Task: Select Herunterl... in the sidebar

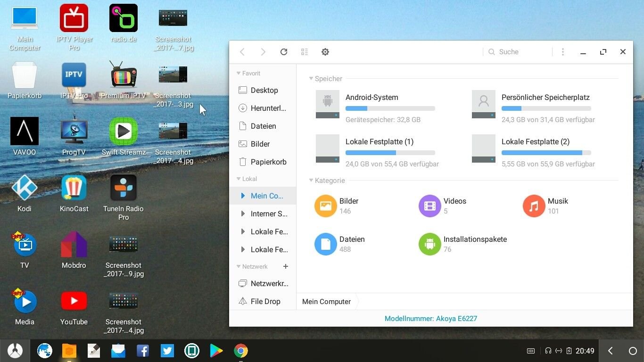Action: tap(263, 108)
